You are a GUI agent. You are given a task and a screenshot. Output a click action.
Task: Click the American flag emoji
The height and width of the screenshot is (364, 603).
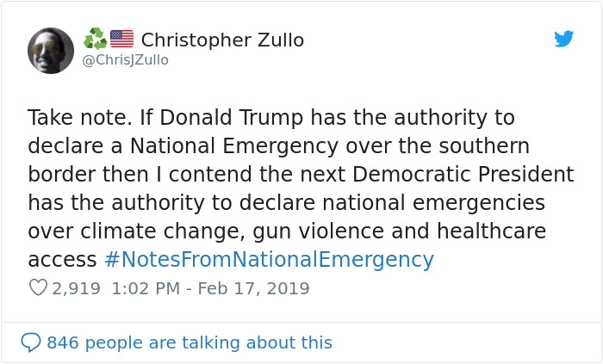[x=122, y=39]
